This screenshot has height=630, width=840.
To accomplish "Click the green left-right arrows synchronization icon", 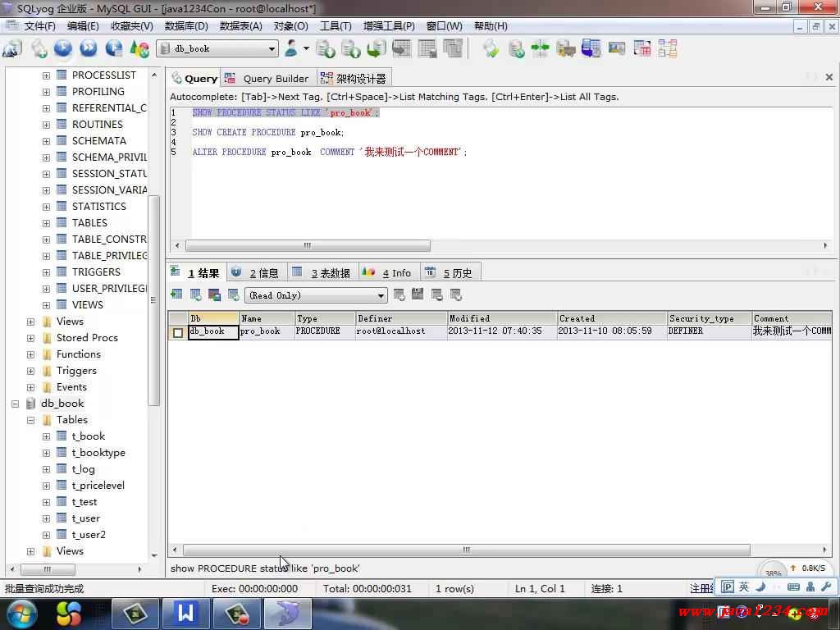I will coord(541,48).
